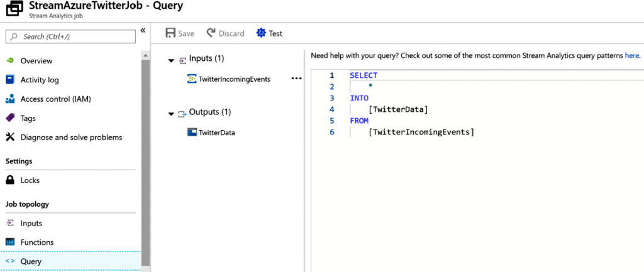Viewport: 644px width, 272px height.
Task: Click the TwitterData output icon
Action: [x=192, y=133]
